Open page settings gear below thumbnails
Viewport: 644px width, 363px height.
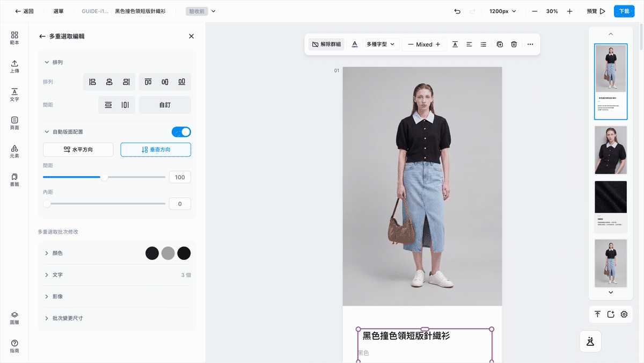pyautogui.click(x=624, y=315)
